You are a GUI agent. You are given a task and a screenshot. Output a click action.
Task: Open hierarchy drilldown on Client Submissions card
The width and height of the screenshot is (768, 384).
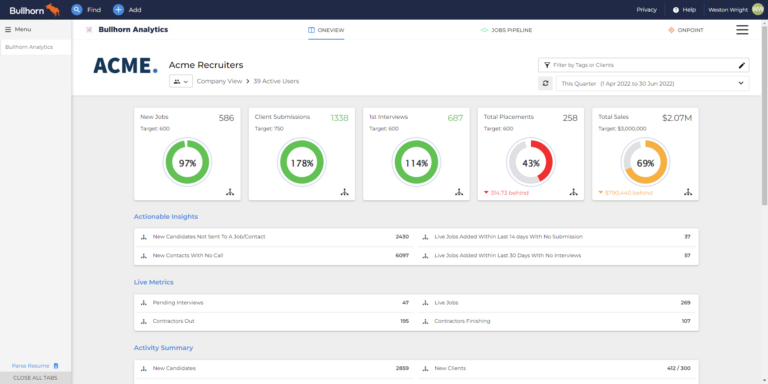[345, 192]
